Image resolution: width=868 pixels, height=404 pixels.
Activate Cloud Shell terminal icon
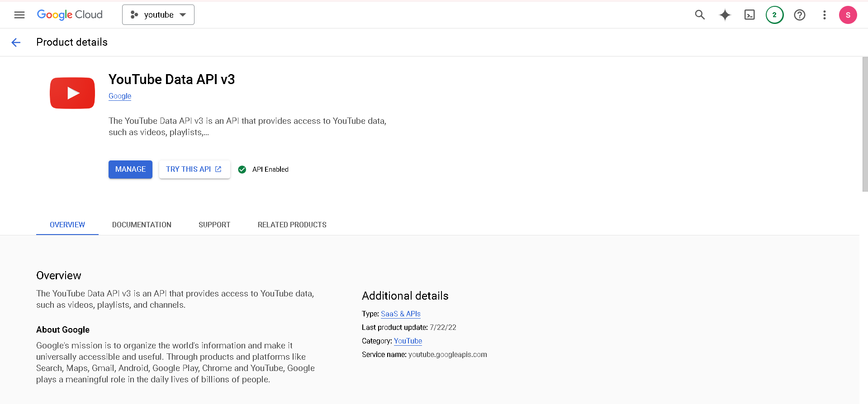pyautogui.click(x=749, y=15)
